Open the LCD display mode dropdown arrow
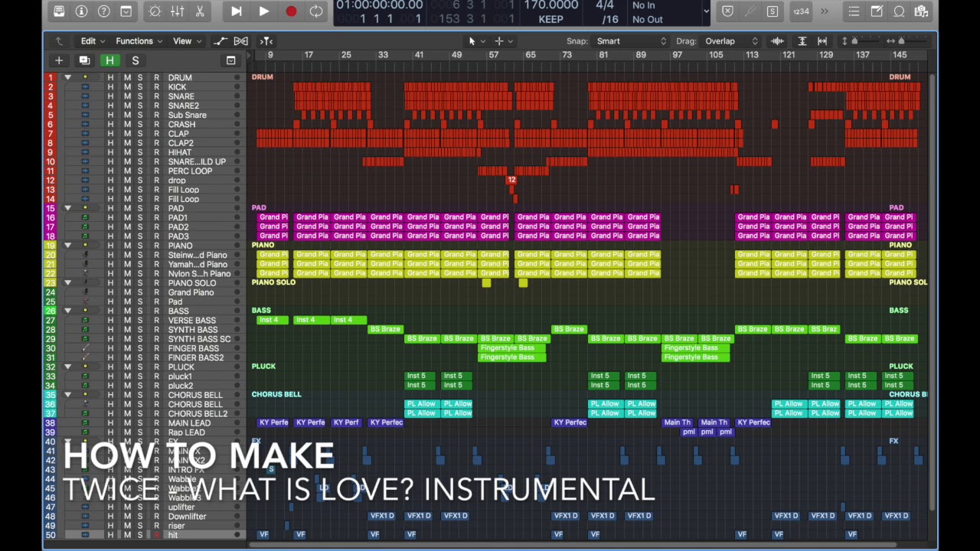This screenshot has width=980, height=551. point(706,11)
